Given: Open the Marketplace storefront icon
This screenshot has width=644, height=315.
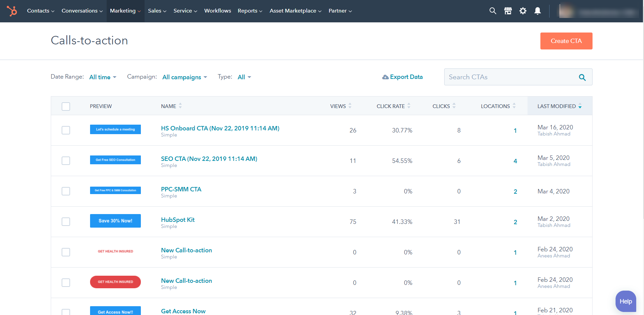Looking at the screenshot, I should point(508,11).
